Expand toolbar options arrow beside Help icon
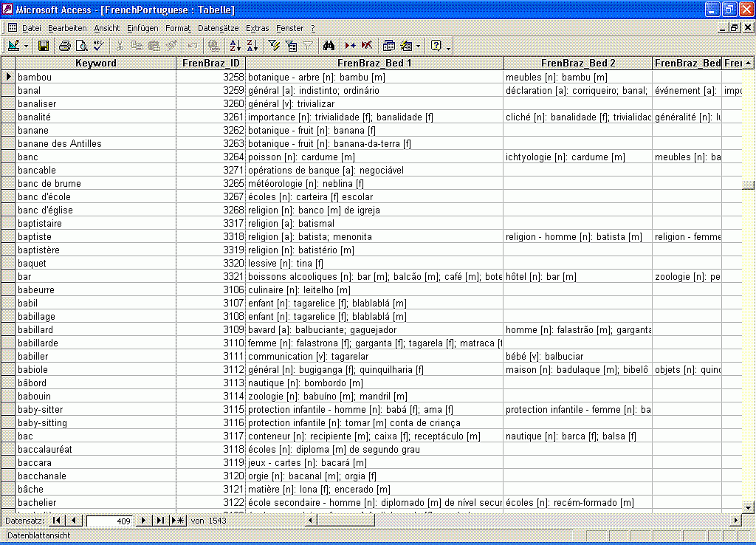 449,48
